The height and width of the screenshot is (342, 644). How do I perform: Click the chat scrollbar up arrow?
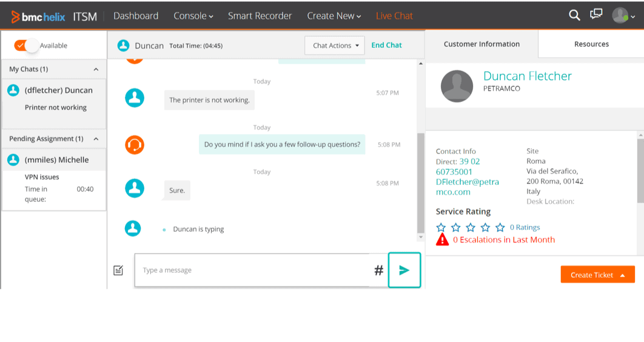(x=421, y=64)
